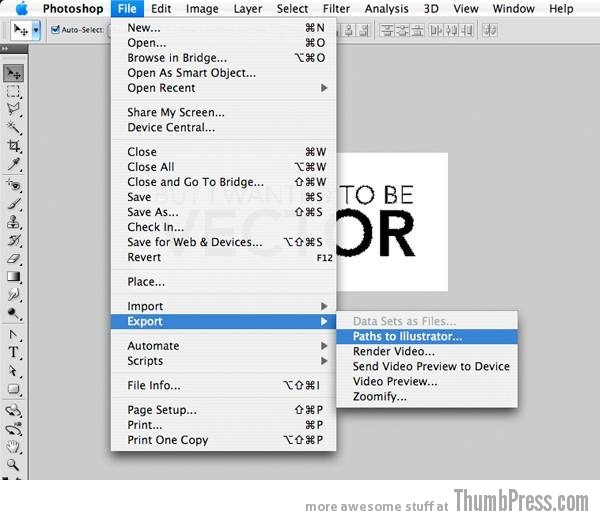Select the Red Eye healing tool
Viewport: 600px width, 520px height.
[x=13, y=186]
